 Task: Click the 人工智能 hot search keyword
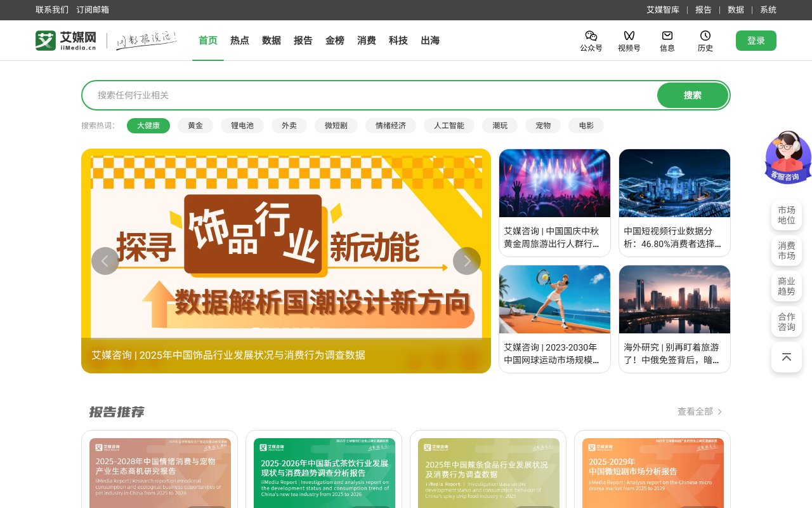point(449,126)
